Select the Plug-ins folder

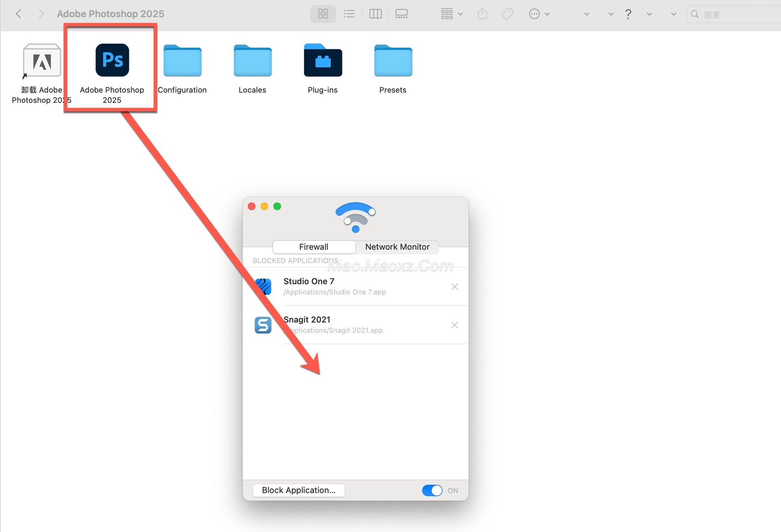pos(323,61)
